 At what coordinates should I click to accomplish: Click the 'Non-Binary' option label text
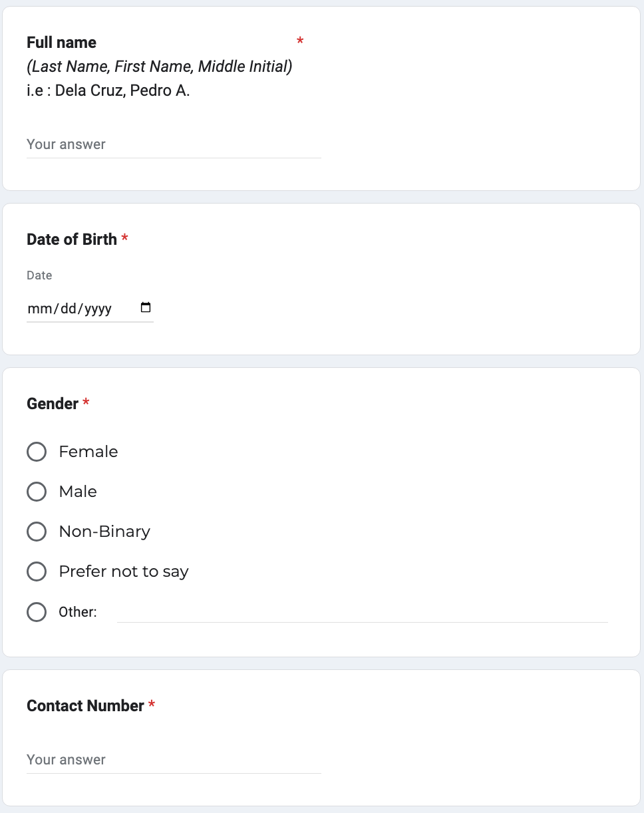tap(104, 532)
